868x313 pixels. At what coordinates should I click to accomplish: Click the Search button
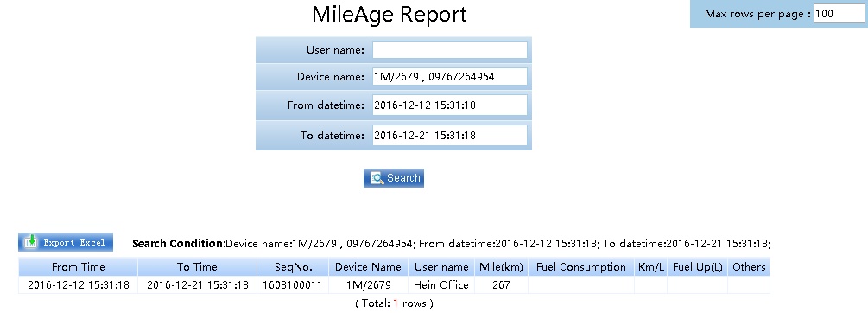[394, 178]
